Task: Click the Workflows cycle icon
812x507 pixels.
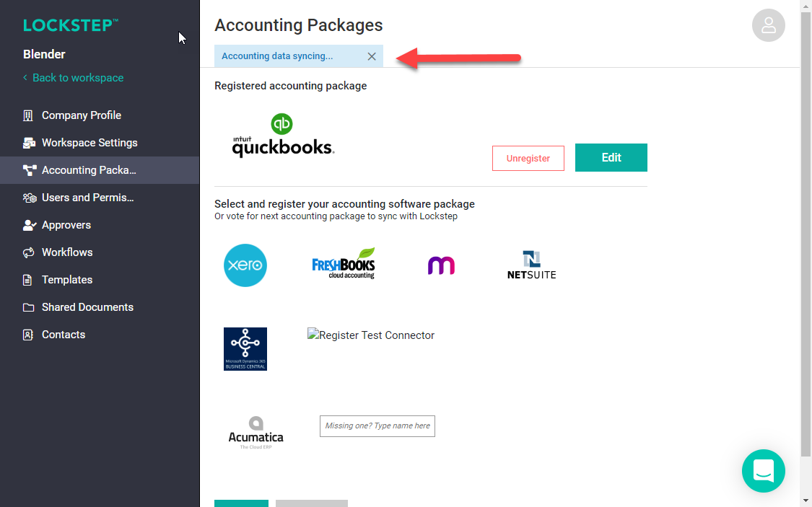Action: pyautogui.click(x=29, y=252)
